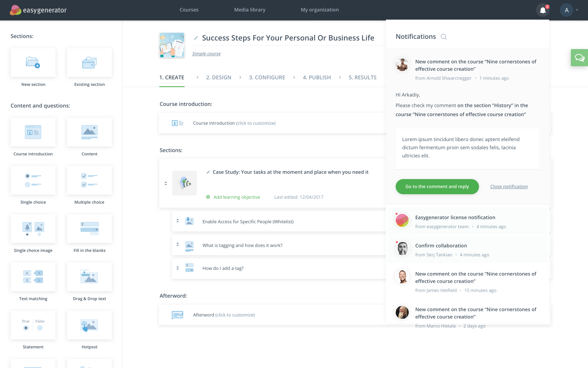The image size is (588, 368).
Task: Select the Text matching question tile
Action: (x=33, y=277)
